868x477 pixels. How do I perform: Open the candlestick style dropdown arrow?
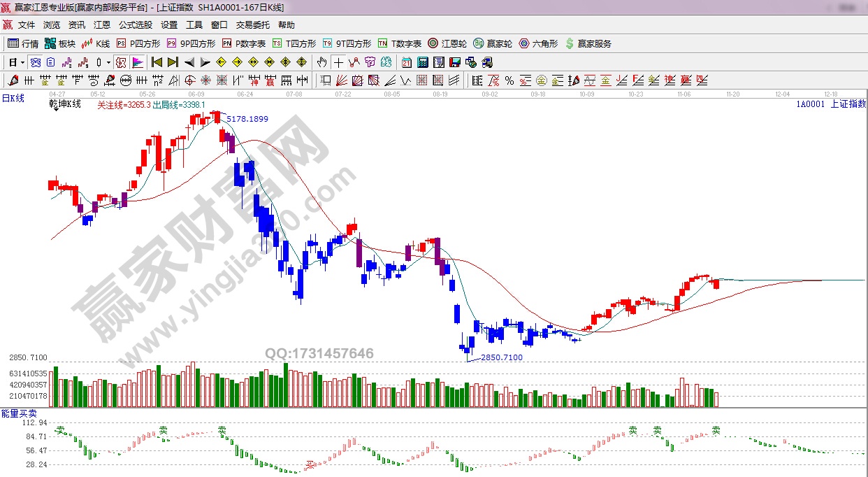pos(108,62)
